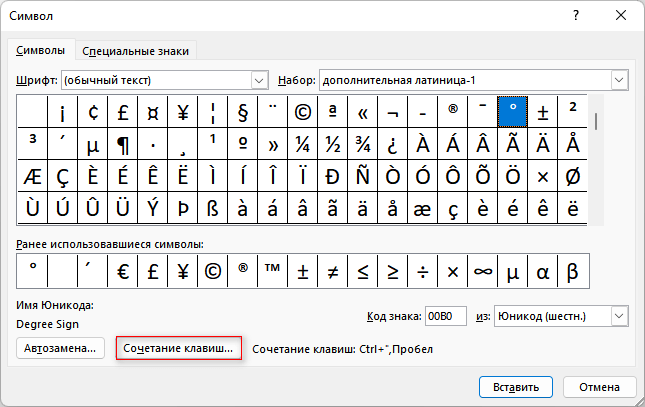This screenshot has height=407, width=645.
Task: Click the Сочетание клавиш button
Action: [x=179, y=349]
